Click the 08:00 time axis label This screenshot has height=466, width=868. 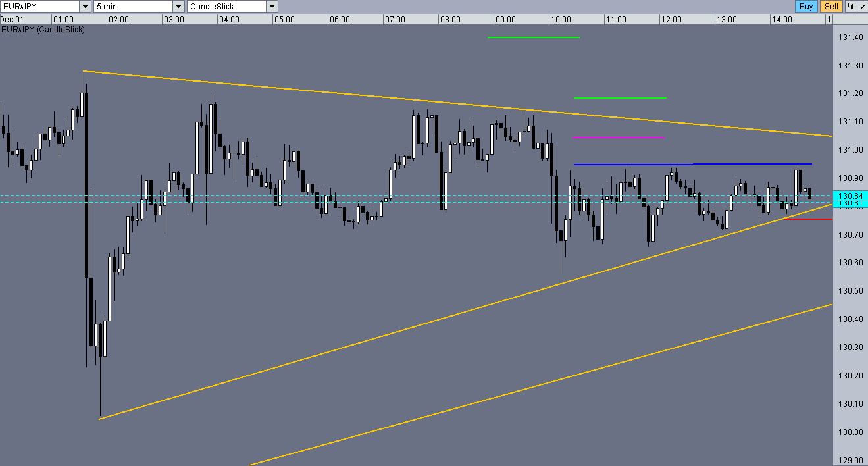click(x=451, y=20)
